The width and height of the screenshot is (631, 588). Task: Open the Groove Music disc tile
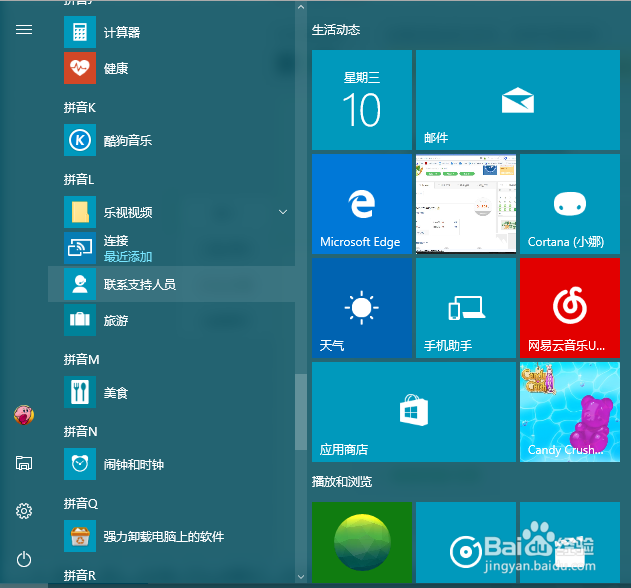(466, 542)
